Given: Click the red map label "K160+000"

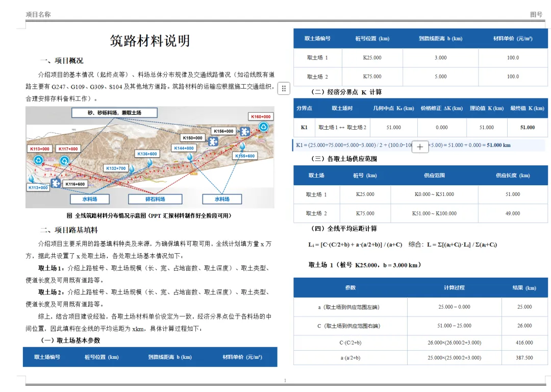Looking at the screenshot, I should pyautogui.click(x=261, y=117).
